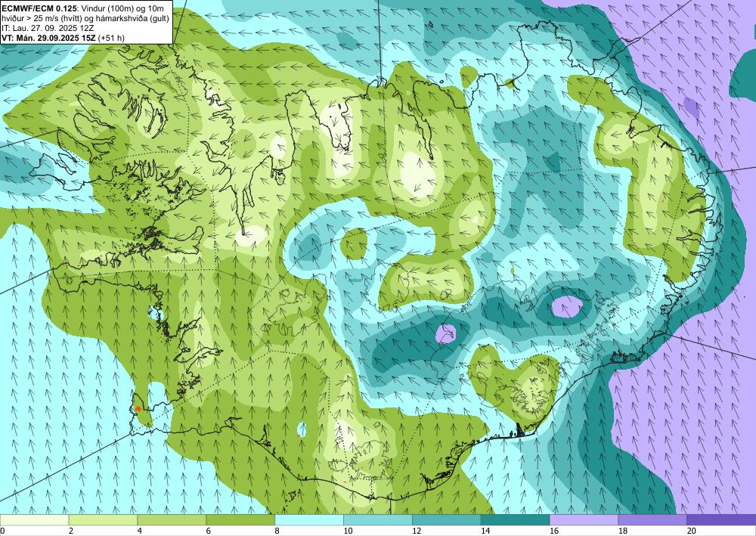756x536 pixels.
Task: Select the 18–20 m/s purple legend swatch
Action: pos(652,520)
